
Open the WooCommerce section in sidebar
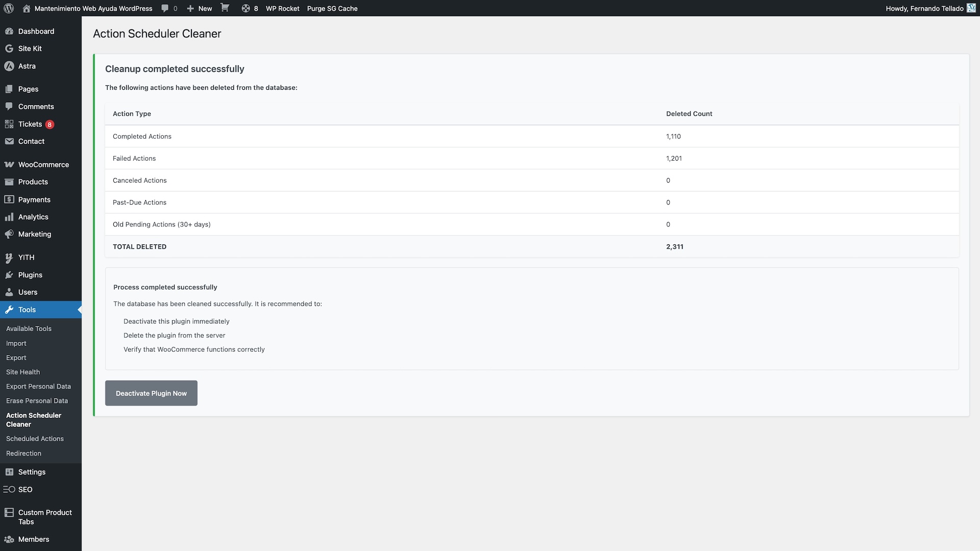click(x=10, y=164)
